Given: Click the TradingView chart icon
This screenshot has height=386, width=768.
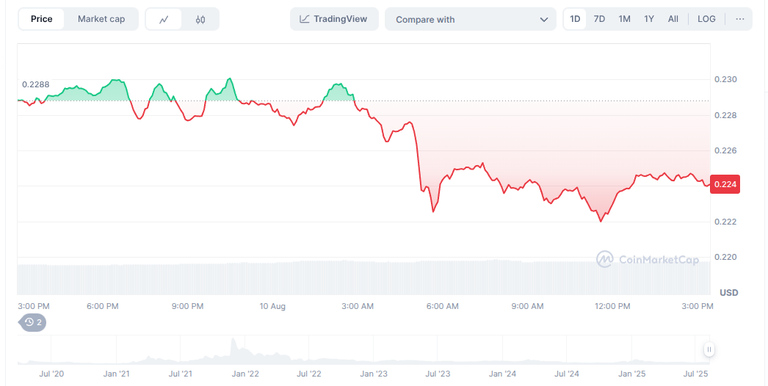Looking at the screenshot, I should 305,19.
